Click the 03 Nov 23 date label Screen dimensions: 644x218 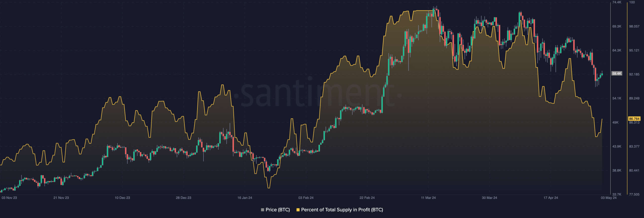9,198
